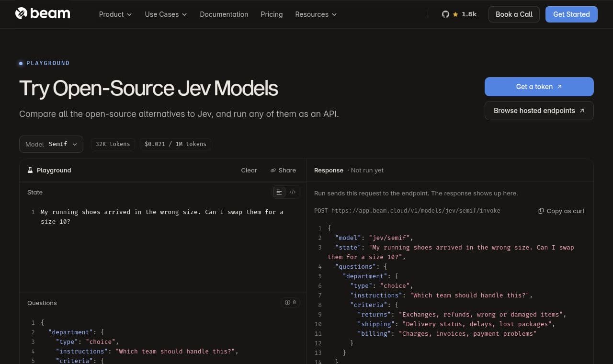Screen dimensions: 613x364
Task: Expand the Product menu
Action: click(115, 14)
